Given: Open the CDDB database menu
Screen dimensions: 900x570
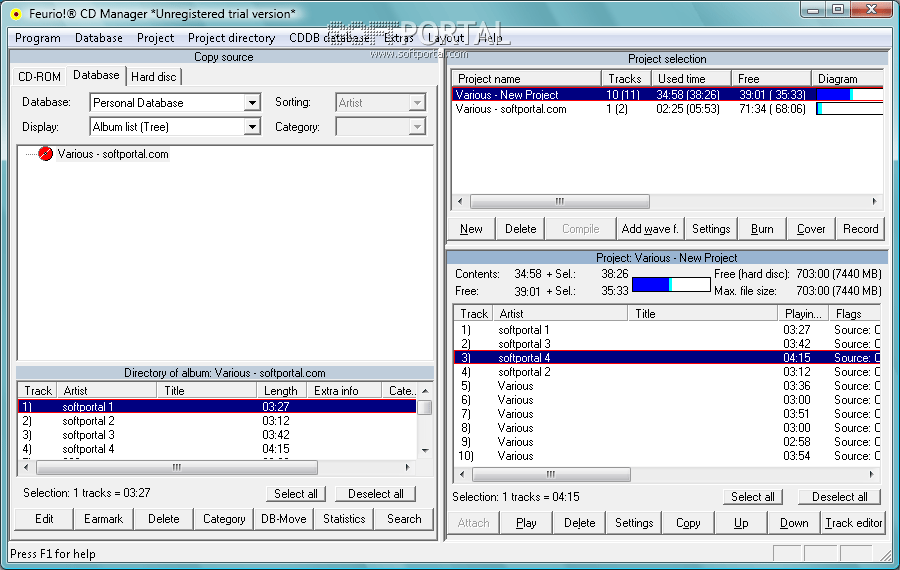Looking at the screenshot, I should point(329,38).
